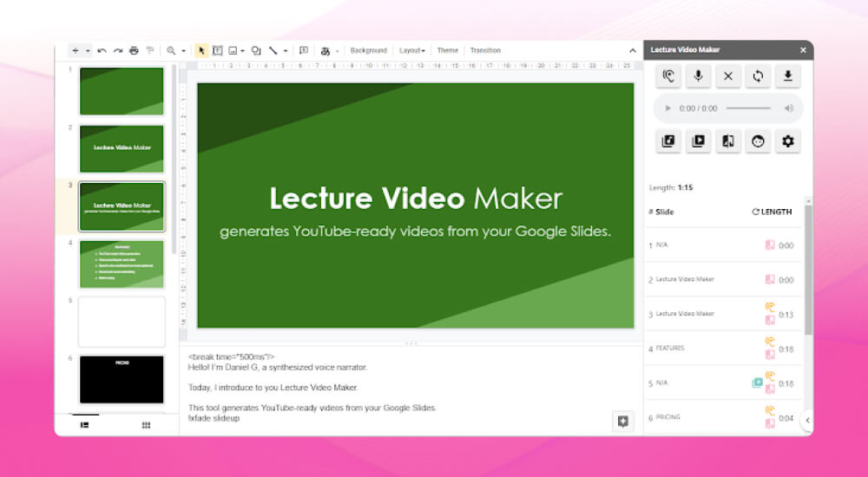Image resolution: width=868 pixels, height=477 pixels.
Task: Open the zoom level dropdown arrow
Action: coord(184,51)
